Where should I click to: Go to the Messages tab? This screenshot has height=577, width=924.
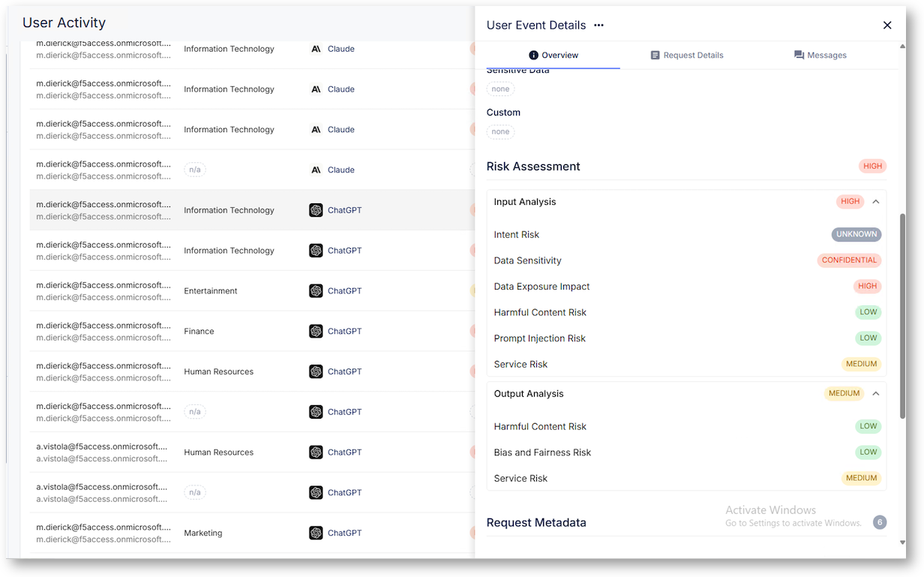tap(820, 55)
